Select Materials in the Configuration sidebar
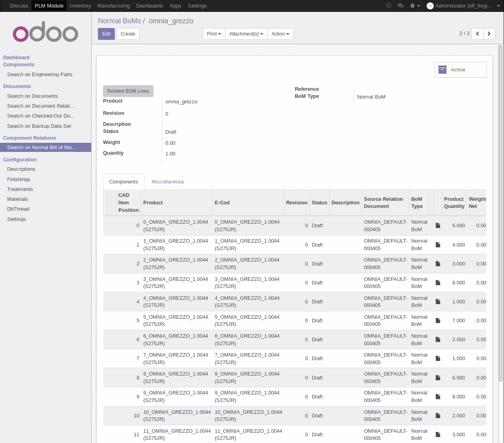Image resolution: width=504 pixels, height=443 pixels. [17, 199]
